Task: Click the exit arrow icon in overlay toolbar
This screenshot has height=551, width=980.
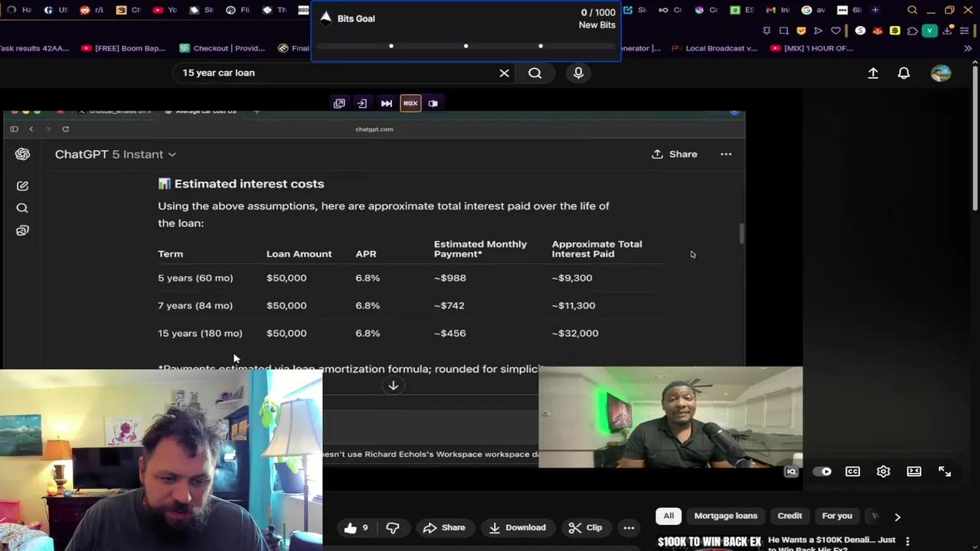Action: pyautogui.click(x=362, y=103)
